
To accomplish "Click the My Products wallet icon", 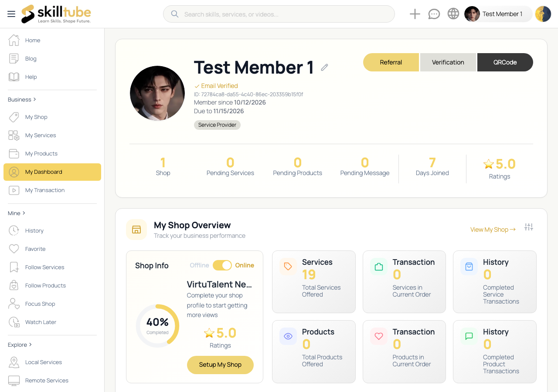I will [x=14, y=153].
